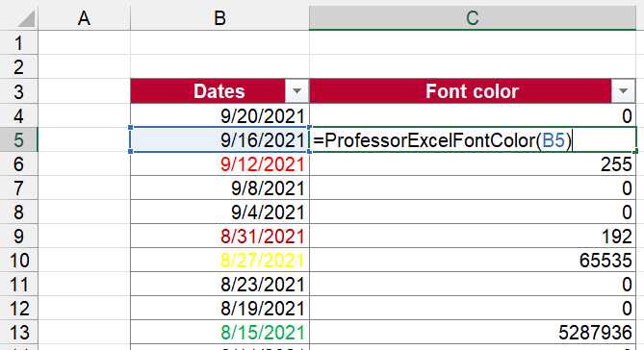Select the cell with date 8/19/2021
Screen dimensions: 644x350
tap(219, 308)
